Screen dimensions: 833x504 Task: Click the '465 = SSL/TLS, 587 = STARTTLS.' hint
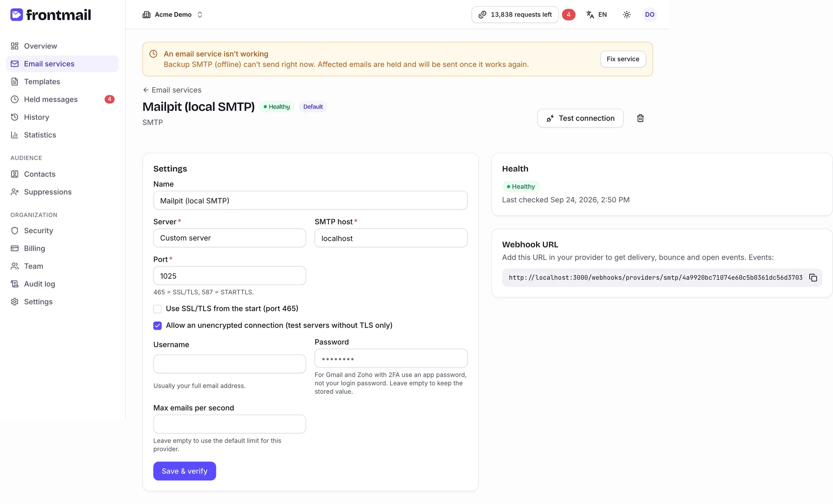point(204,292)
